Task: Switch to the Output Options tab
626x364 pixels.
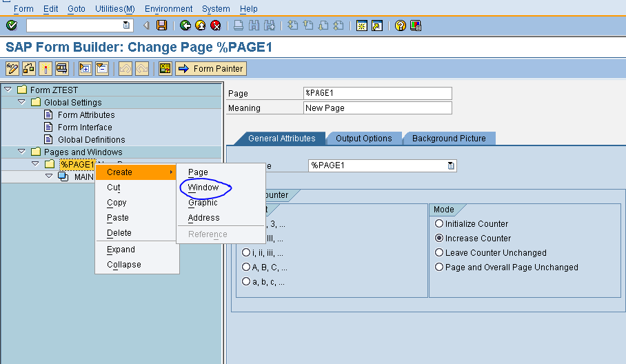Action: point(364,139)
